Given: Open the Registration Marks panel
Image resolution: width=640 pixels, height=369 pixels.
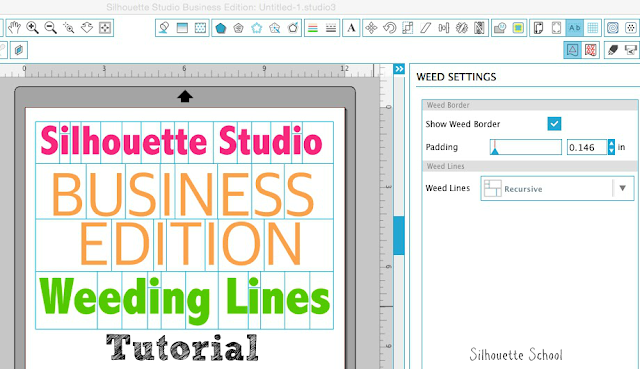Looking at the screenshot, I should (x=556, y=28).
